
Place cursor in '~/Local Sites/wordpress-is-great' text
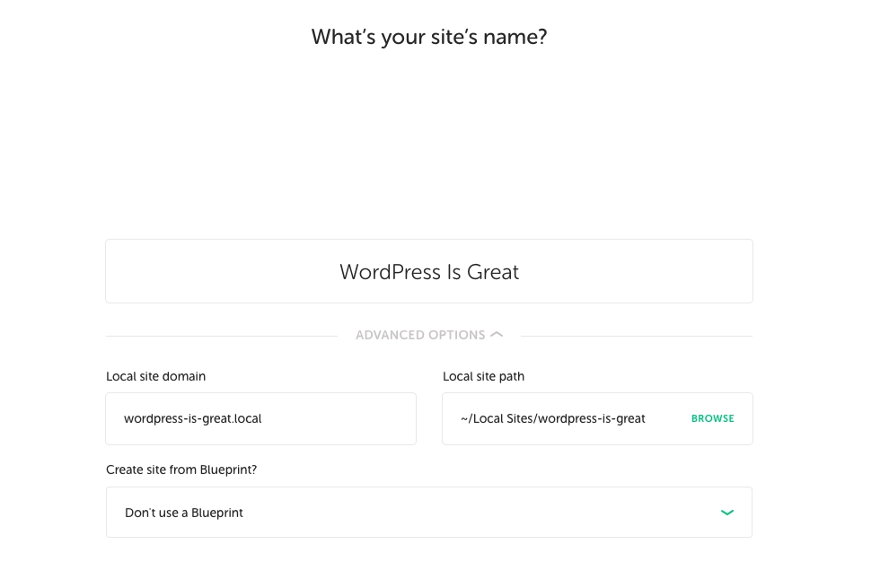click(x=553, y=418)
